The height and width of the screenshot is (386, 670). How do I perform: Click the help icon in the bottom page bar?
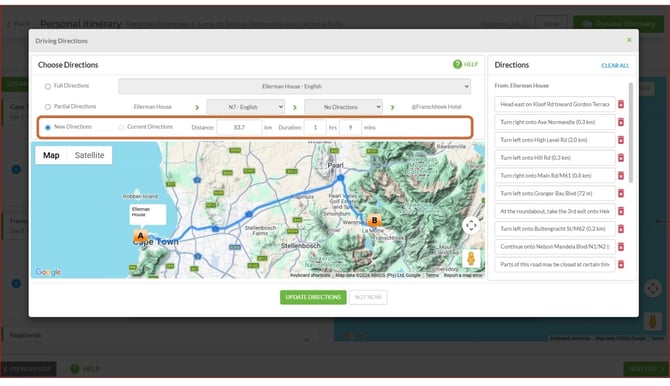[75, 368]
